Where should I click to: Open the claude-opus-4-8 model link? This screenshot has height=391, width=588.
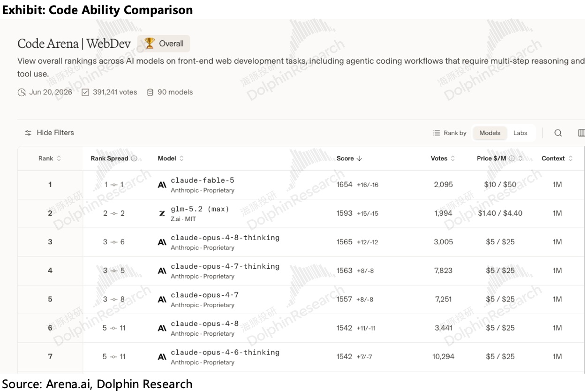click(204, 323)
